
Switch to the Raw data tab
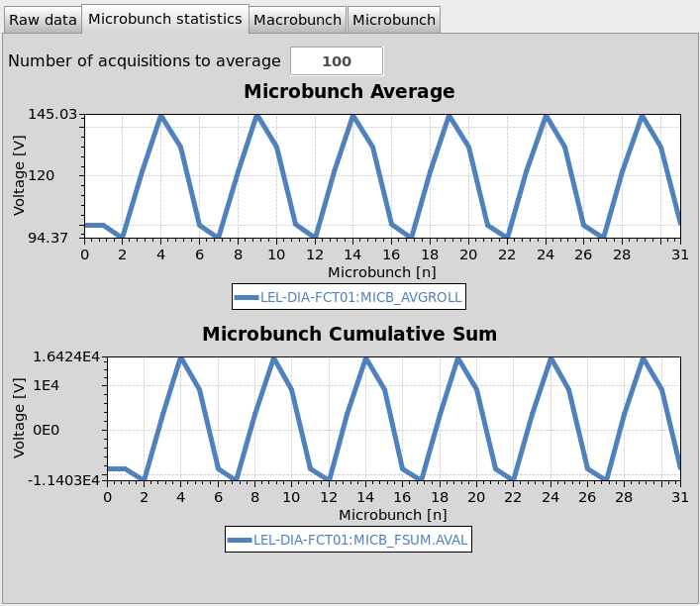pyautogui.click(x=43, y=20)
